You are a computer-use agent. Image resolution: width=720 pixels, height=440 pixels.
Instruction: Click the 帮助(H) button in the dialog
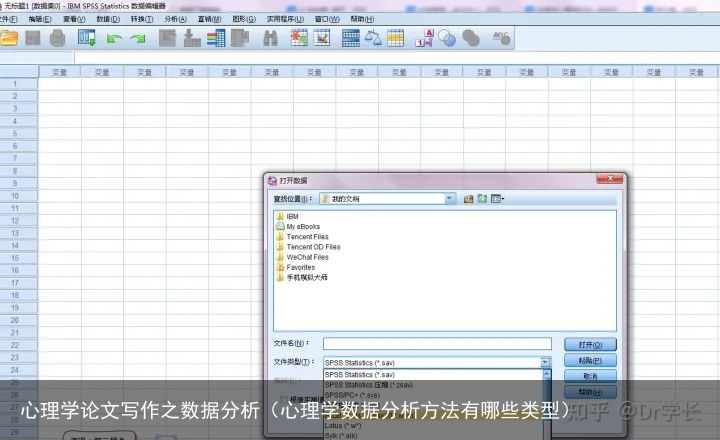pyautogui.click(x=590, y=392)
